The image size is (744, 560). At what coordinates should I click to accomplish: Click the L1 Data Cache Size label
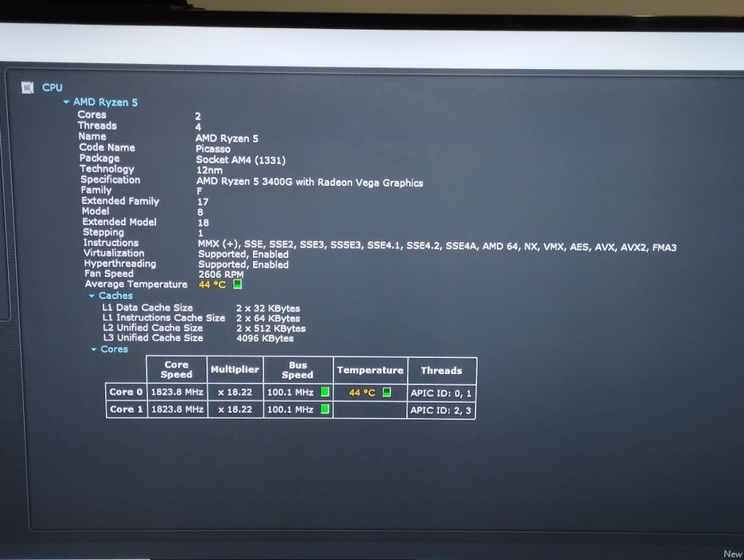coord(147,308)
